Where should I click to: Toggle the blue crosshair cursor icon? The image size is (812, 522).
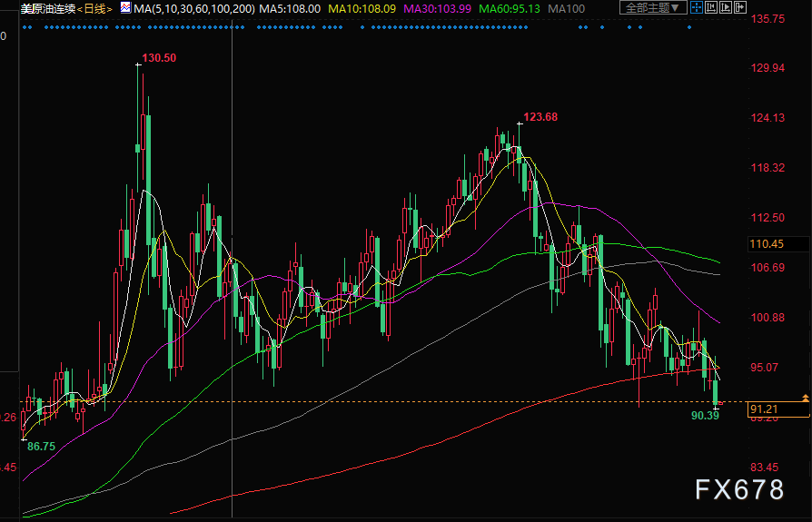click(x=697, y=8)
